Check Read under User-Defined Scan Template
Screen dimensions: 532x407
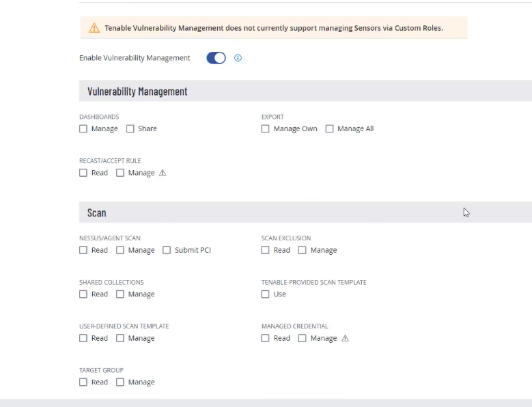point(83,339)
